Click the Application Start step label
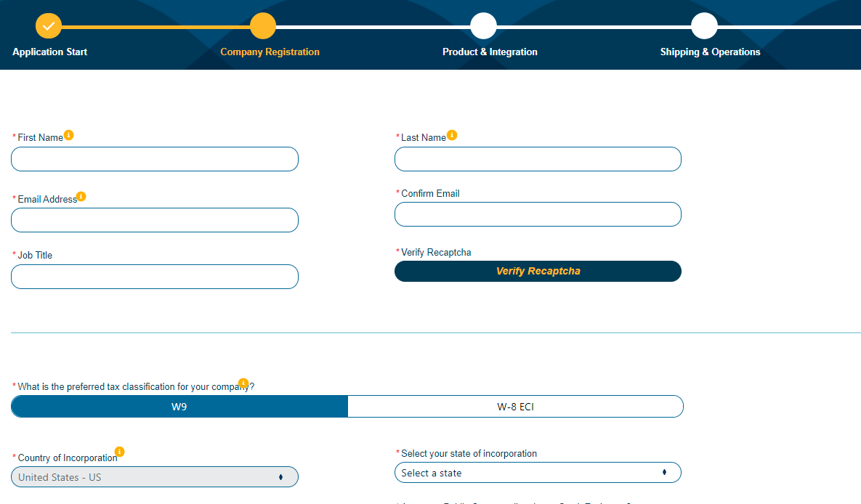This screenshot has width=861, height=504. [x=50, y=52]
